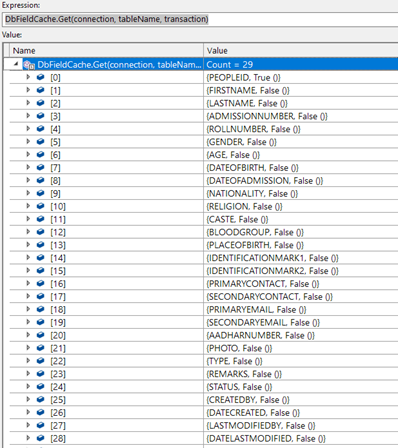Select value {DATELASTMODIFIED, False ()}
This screenshot has width=398, height=448.
(x=266, y=438)
